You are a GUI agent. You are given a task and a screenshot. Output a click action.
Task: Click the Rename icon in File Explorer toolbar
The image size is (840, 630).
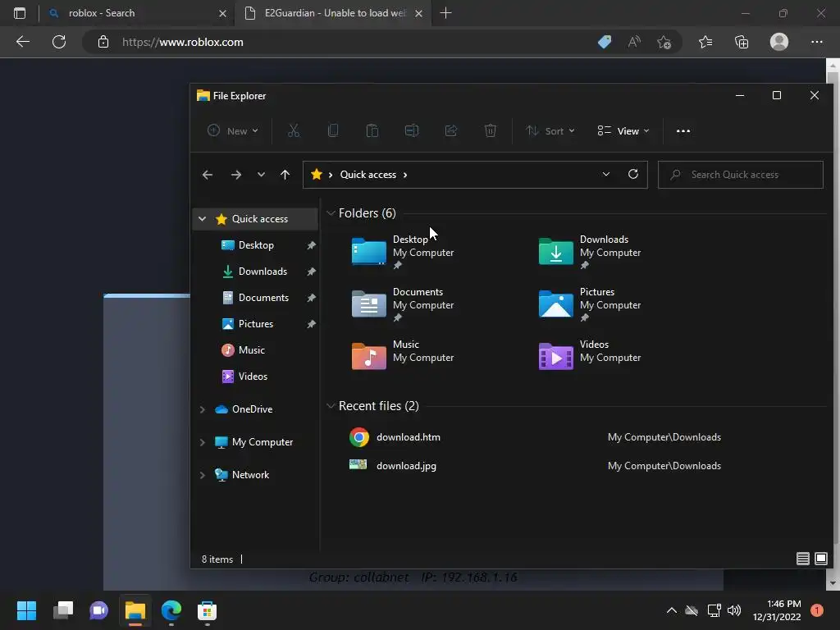click(412, 130)
